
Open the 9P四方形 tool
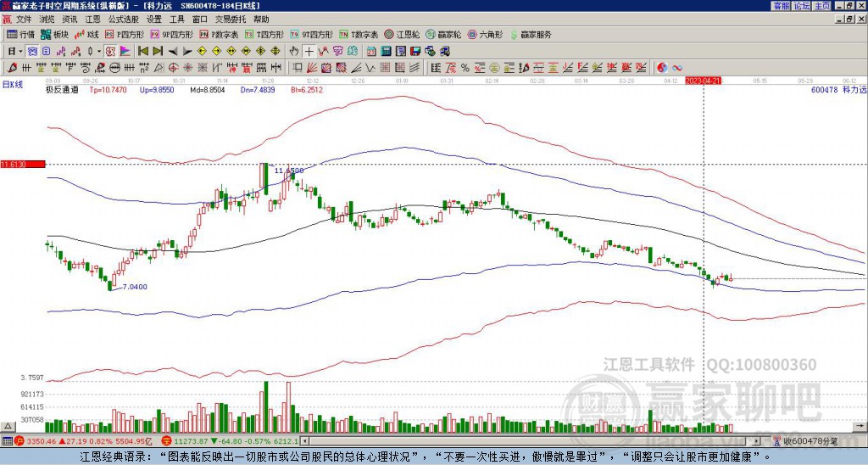pos(171,34)
